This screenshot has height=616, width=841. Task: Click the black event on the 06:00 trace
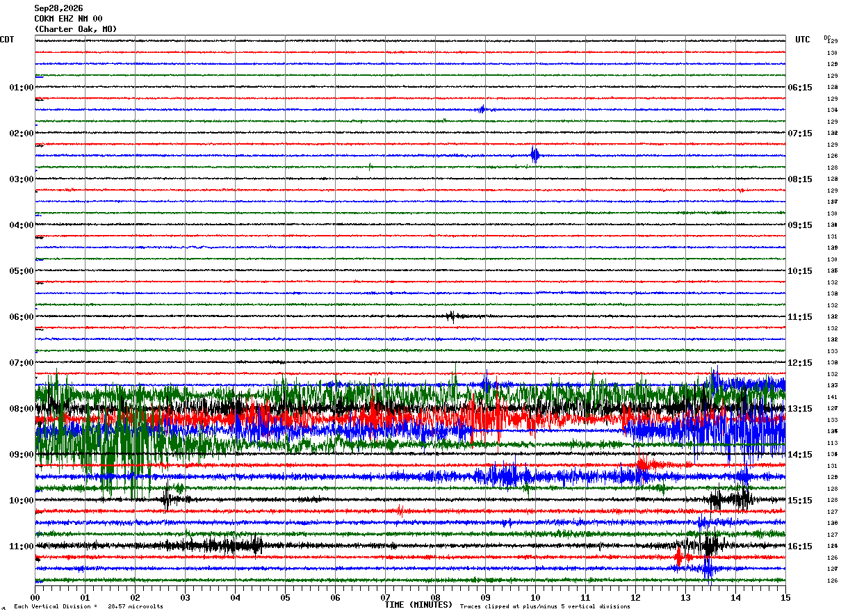[452, 316]
